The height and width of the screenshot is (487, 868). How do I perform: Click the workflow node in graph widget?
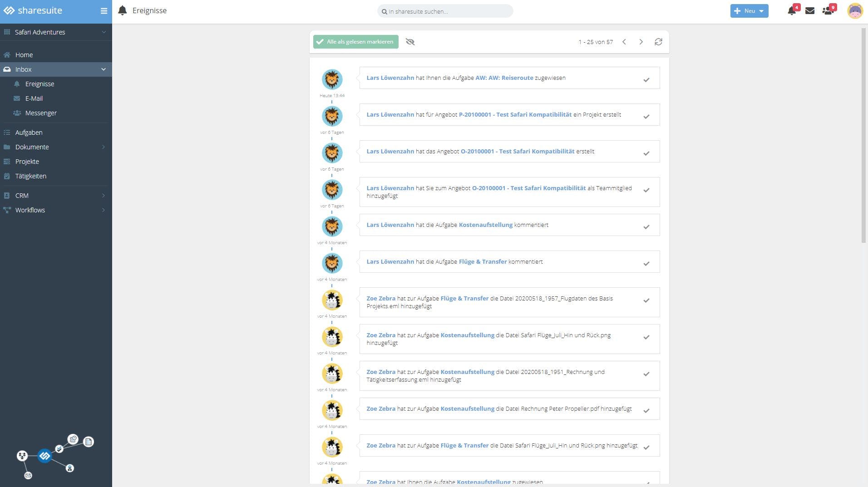pos(22,456)
